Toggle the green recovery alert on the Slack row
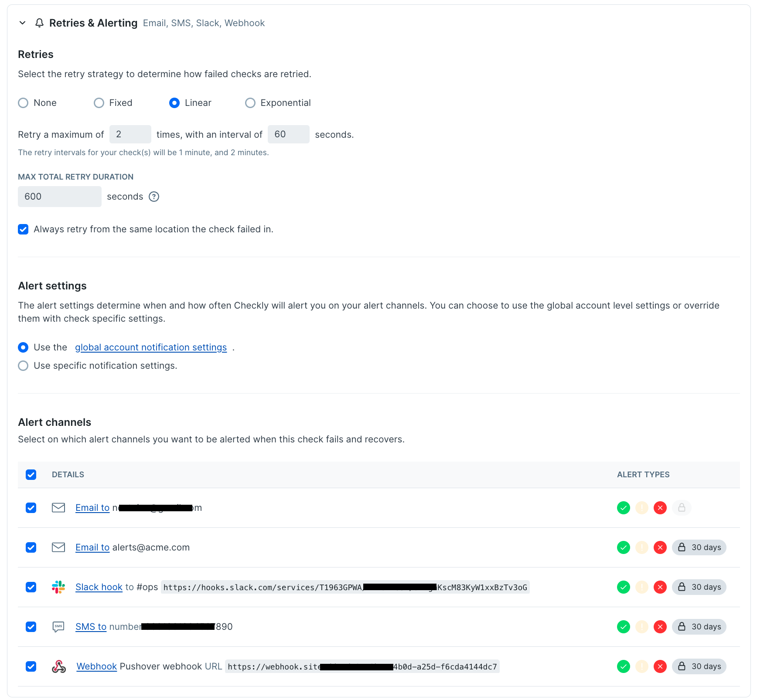The height and width of the screenshot is (700, 757). pyautogui.click(x=624, y=587)
